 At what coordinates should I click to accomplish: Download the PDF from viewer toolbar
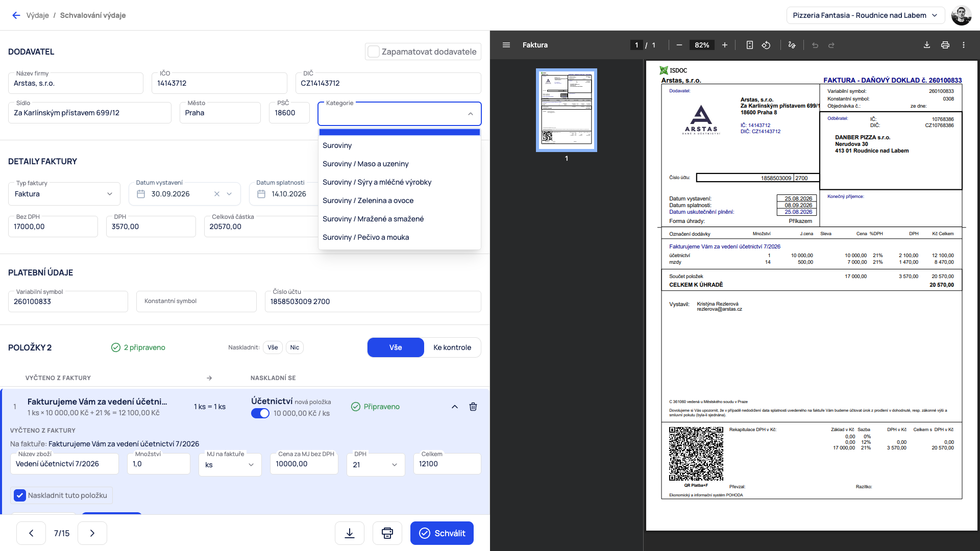point(927,45)
